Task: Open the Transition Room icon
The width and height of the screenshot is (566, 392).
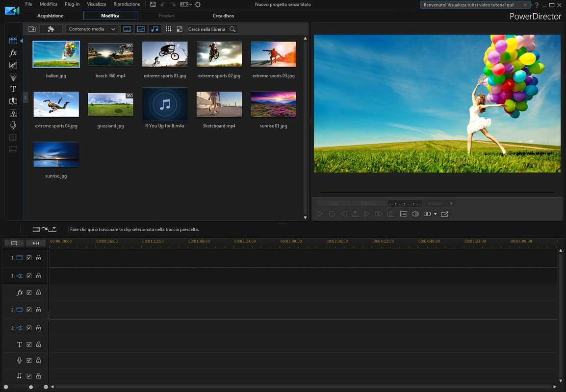Action: [13, 101]
